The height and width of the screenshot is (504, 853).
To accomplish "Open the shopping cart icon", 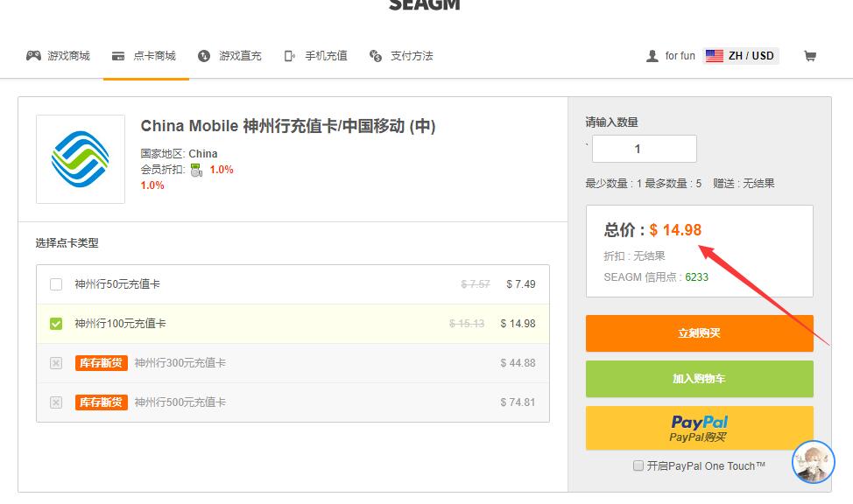I will pos(809,55).
